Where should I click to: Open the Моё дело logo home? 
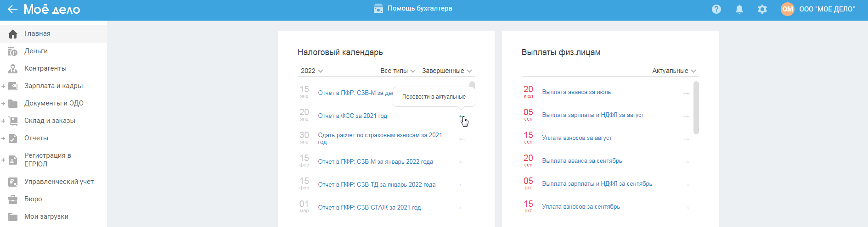pos(52,9)
